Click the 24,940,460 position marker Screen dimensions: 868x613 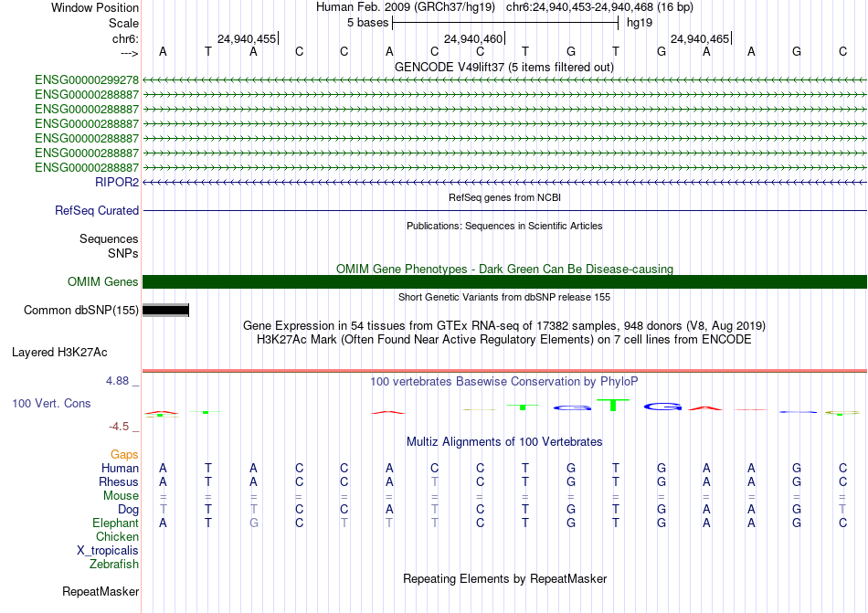coord(473,39)
